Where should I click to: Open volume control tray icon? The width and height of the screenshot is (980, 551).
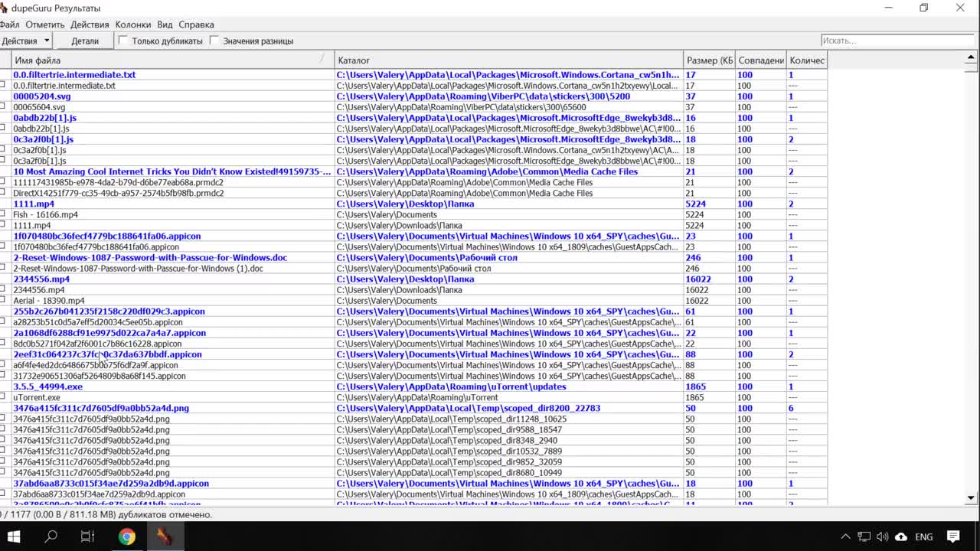[882, 536]
